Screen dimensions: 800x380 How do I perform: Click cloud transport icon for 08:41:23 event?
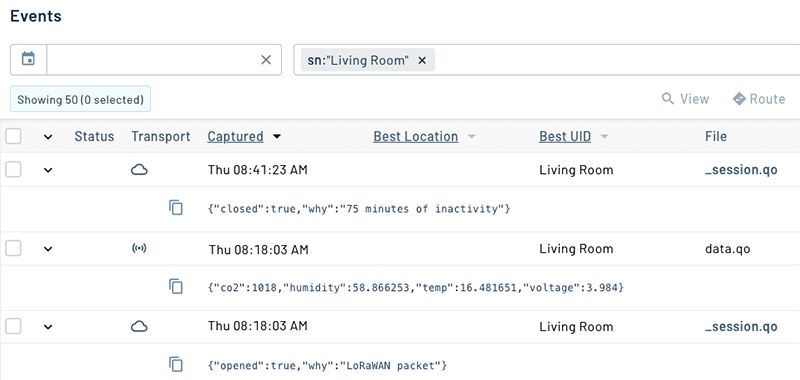pos(139,170)
